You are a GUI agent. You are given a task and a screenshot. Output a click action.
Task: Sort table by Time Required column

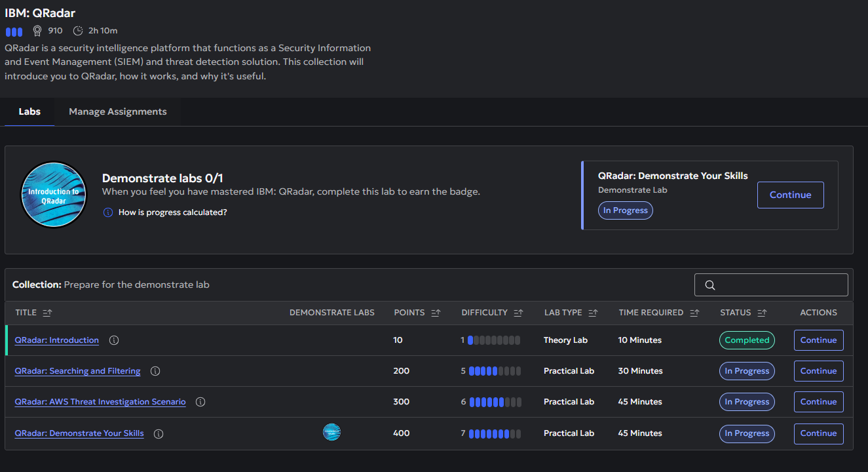pyautogui.click(x=694, y=313)
